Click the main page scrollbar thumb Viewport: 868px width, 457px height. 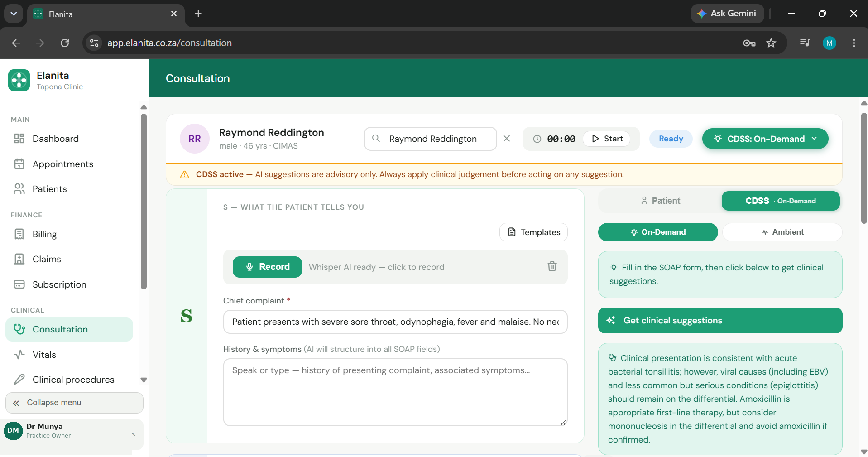(x=864, y=168)
